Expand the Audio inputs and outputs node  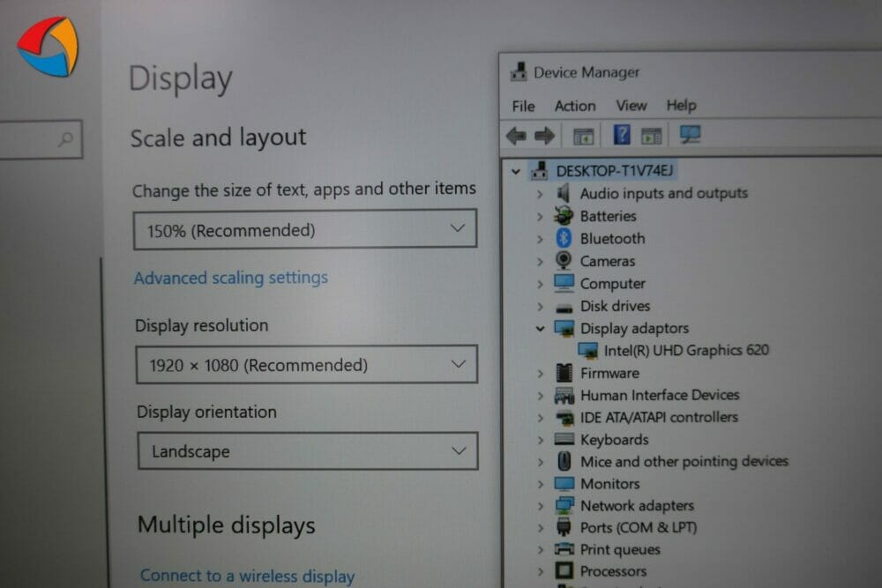click(x=540, y=194)
